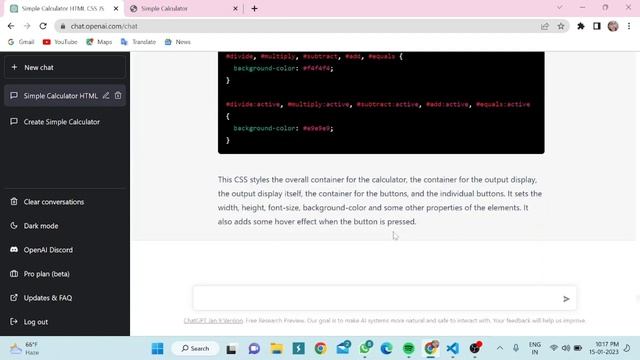
Task: Open Microsoft Edge from the taskbar
Action: tap(387, 349)
